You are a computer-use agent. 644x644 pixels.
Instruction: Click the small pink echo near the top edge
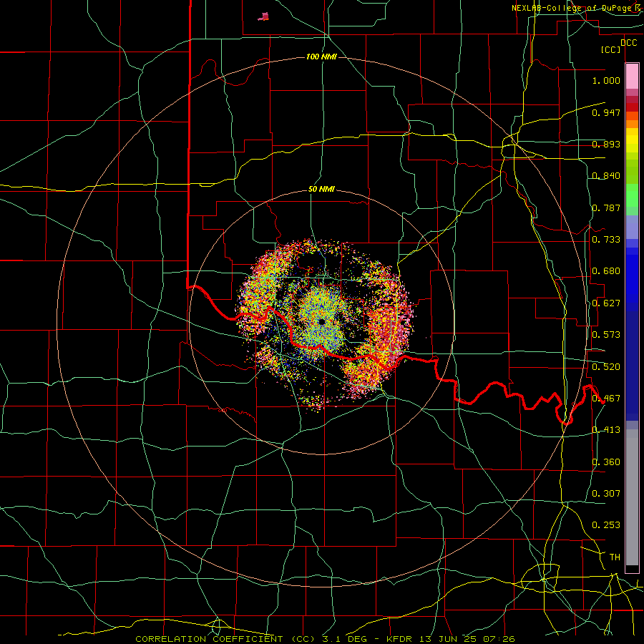263,16
